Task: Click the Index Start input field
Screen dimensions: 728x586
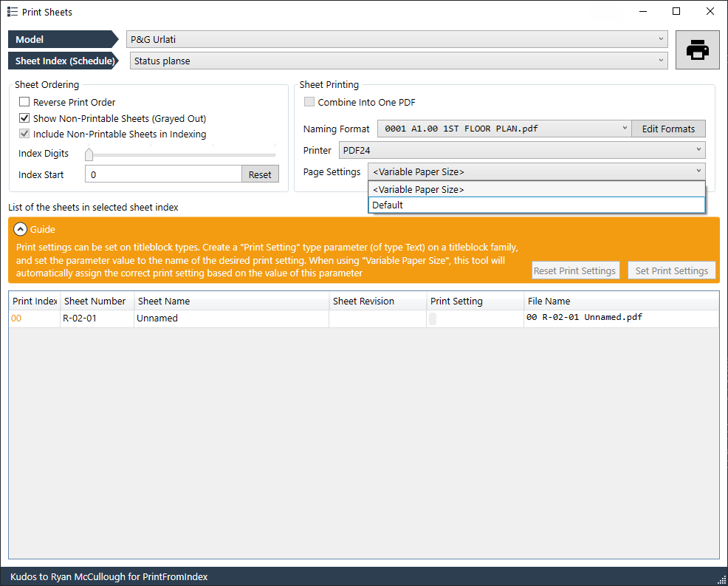Action: [x=162, y=175]
